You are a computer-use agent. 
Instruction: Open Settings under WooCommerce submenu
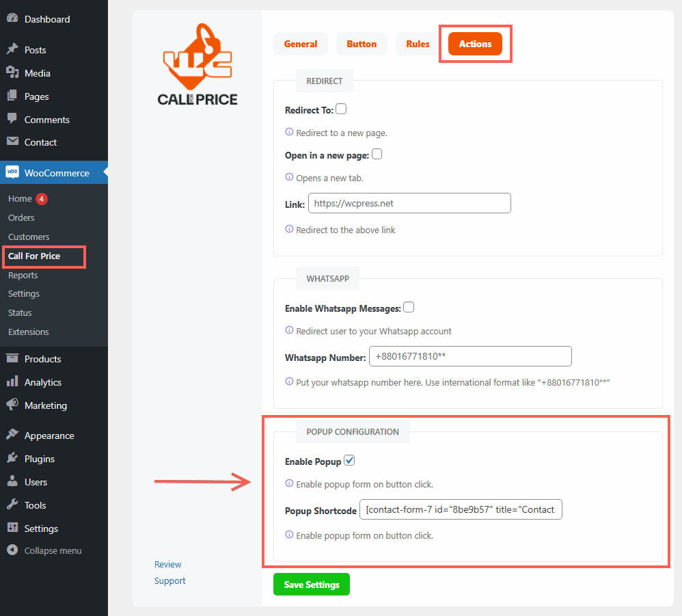coord(24,294)
